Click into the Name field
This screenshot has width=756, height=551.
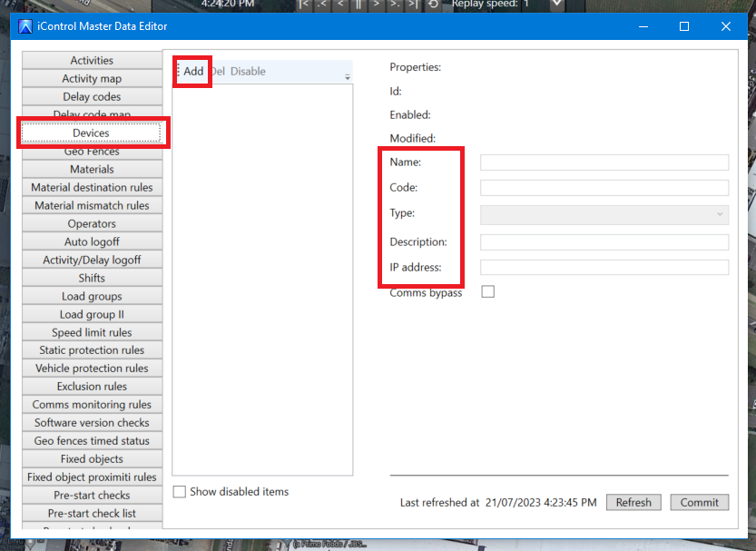(x=604, y=162)
